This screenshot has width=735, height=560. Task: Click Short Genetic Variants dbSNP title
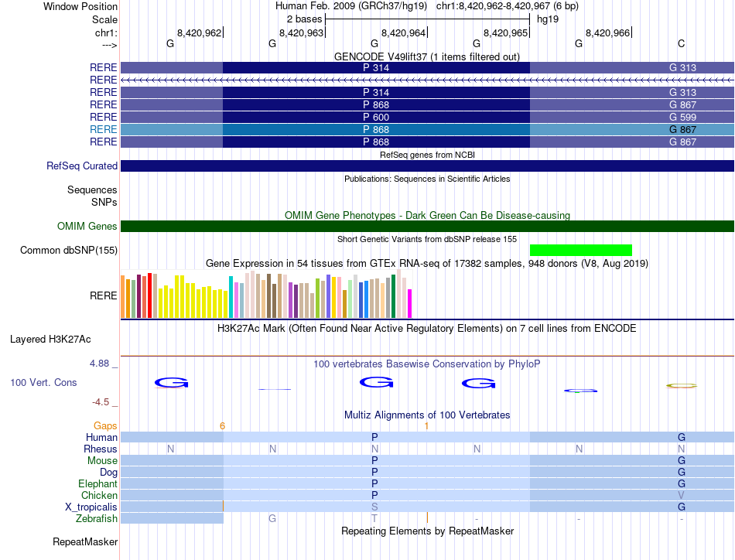426,239
